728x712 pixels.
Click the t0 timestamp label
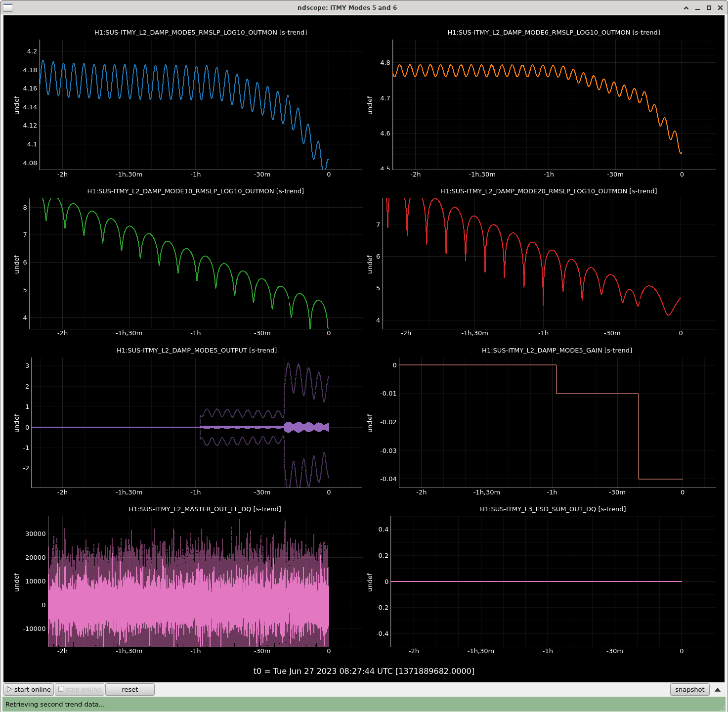[364, 671]
